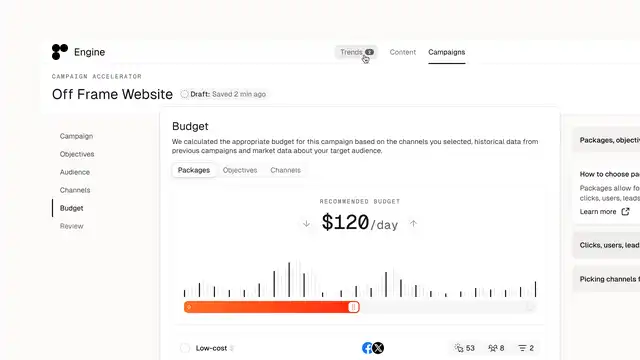Go to the Audience step in sidebar
The image size is (640, 360).
(x=75, y=172)
